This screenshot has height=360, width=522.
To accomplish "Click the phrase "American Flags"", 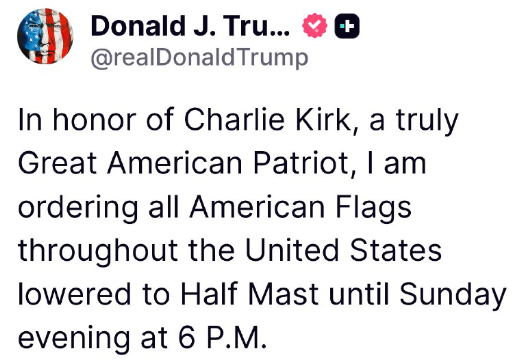I will pos(300,207).
